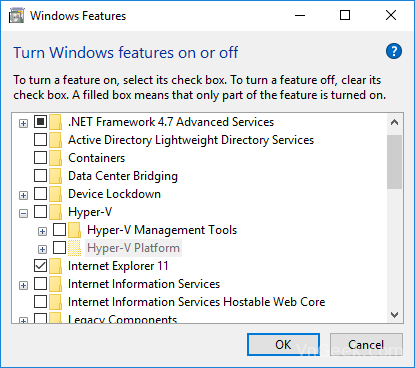This screenshot has height=368, width=415.
Task: Select the Active Directory Lightweight Directory Services item
Action: coord(191,140)
